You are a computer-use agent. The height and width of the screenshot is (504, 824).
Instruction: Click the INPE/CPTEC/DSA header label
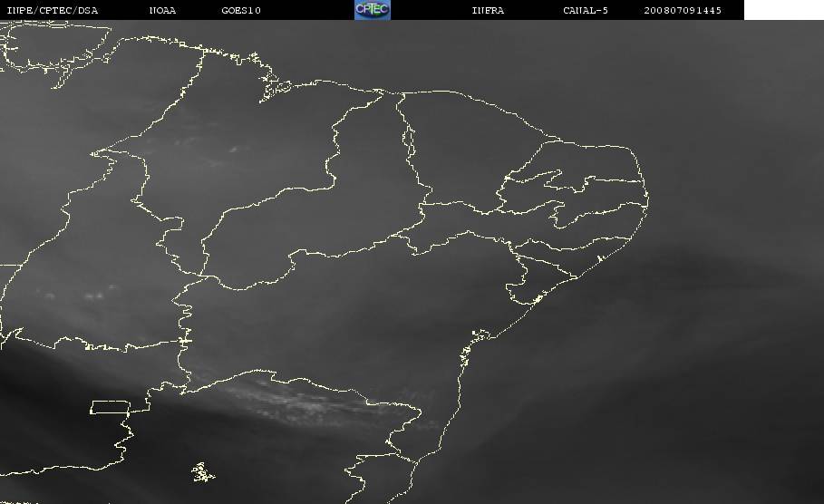(x=52, y=11)
